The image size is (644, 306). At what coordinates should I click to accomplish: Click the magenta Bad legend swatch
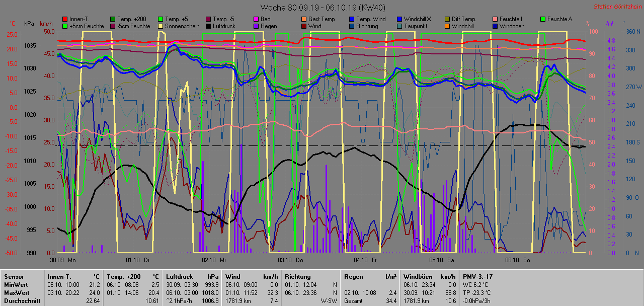257,19
